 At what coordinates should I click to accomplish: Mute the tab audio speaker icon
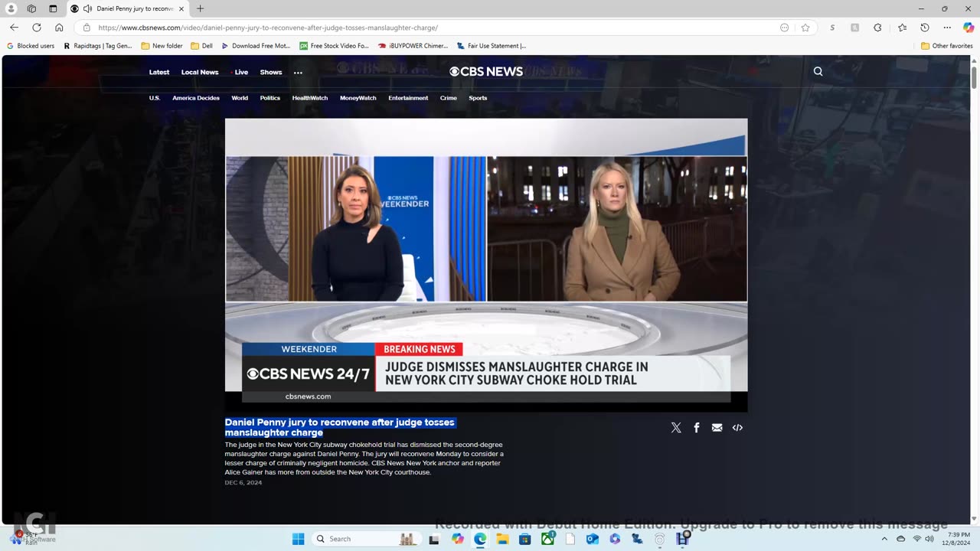click(x=88, y=8)
